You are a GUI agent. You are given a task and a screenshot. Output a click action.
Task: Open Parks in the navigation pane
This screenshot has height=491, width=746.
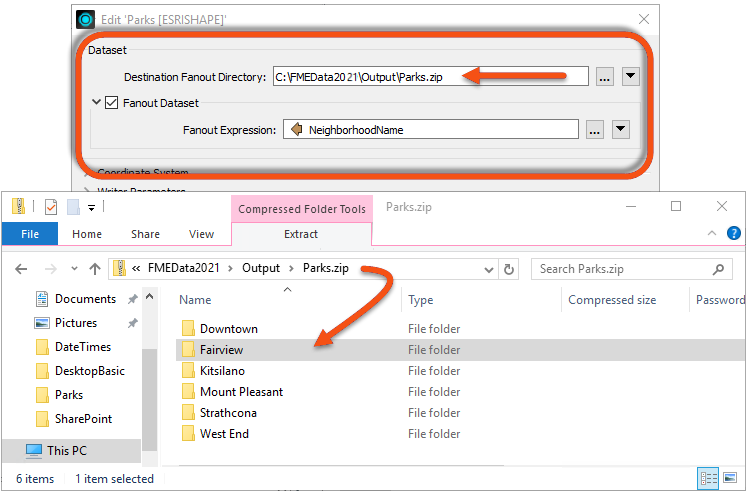(69, 395)
